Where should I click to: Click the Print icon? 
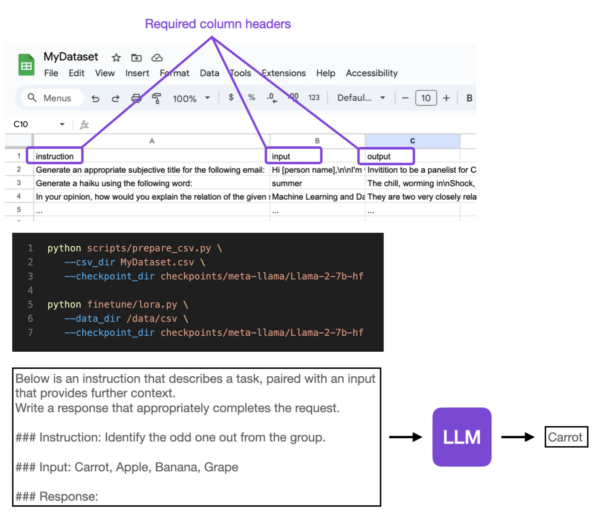click(136, 98)
